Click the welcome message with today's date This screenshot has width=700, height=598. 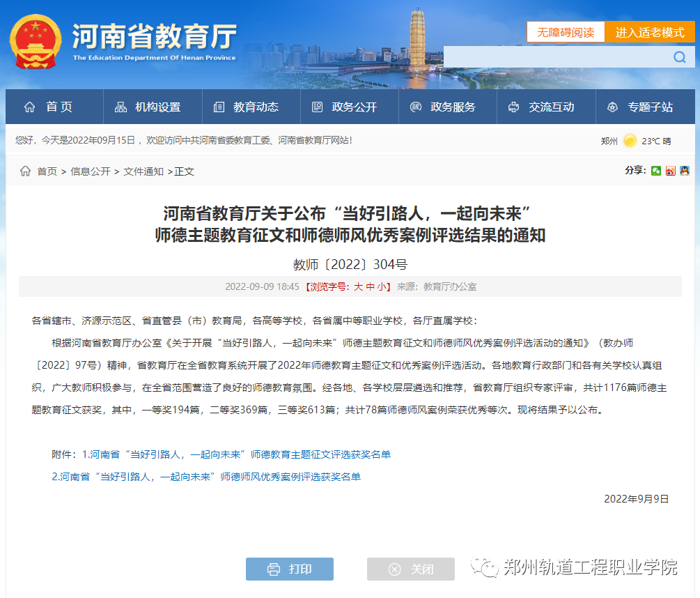click(183, 140)
